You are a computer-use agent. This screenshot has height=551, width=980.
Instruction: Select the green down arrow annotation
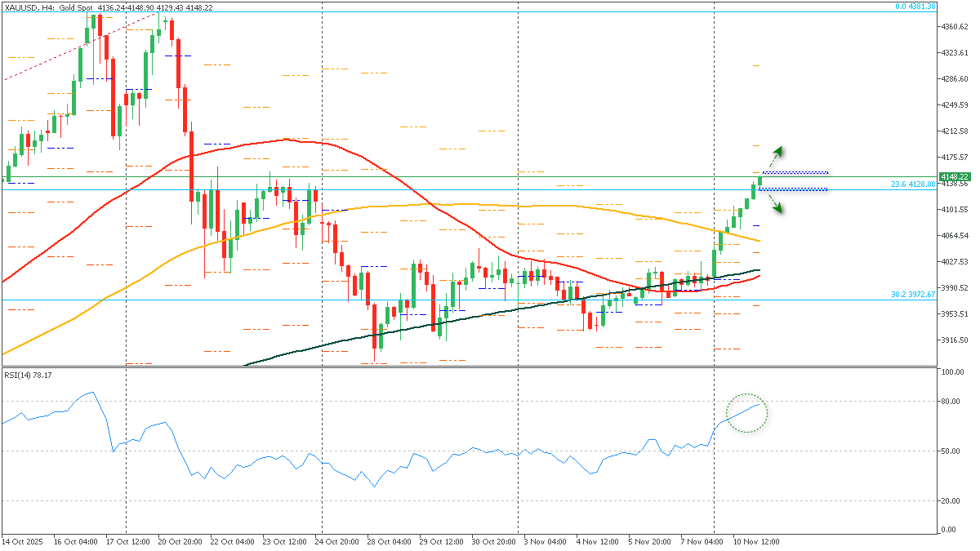click(777, 207)
